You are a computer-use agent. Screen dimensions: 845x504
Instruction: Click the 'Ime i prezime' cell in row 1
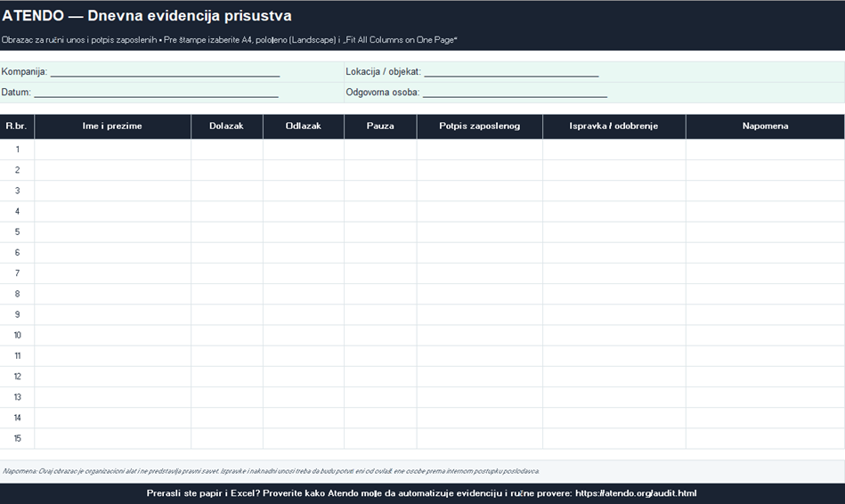tap(112, 150)
